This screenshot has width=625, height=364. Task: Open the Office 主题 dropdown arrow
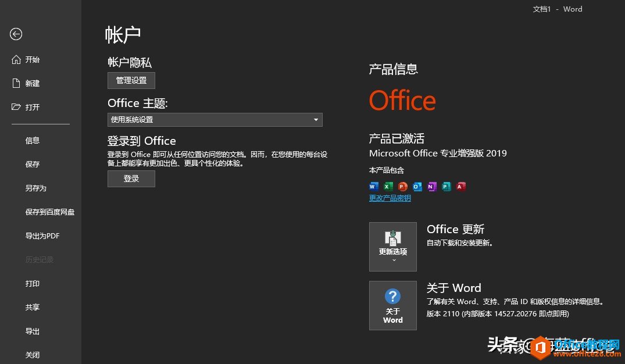click(x=316, y=120)
